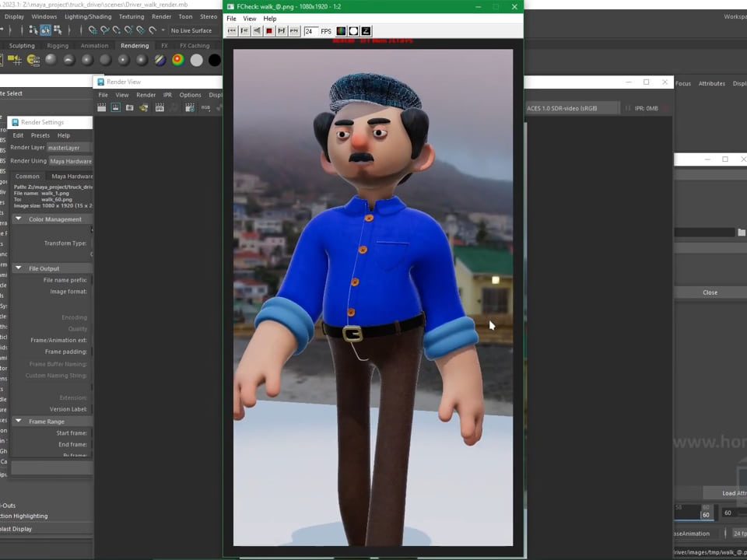Open Attributes menu in Attribute Editor
This screenshot has height=560, width=747.
(712, 83)
